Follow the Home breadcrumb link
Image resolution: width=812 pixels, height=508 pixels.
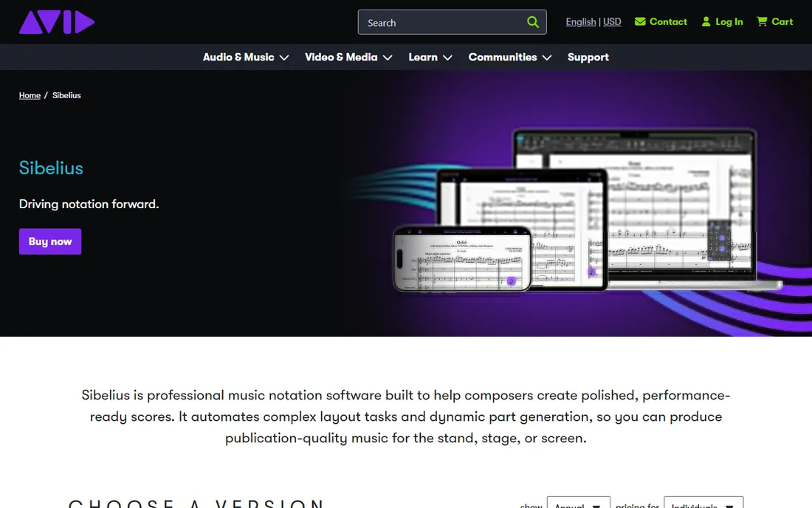[30, 95]
